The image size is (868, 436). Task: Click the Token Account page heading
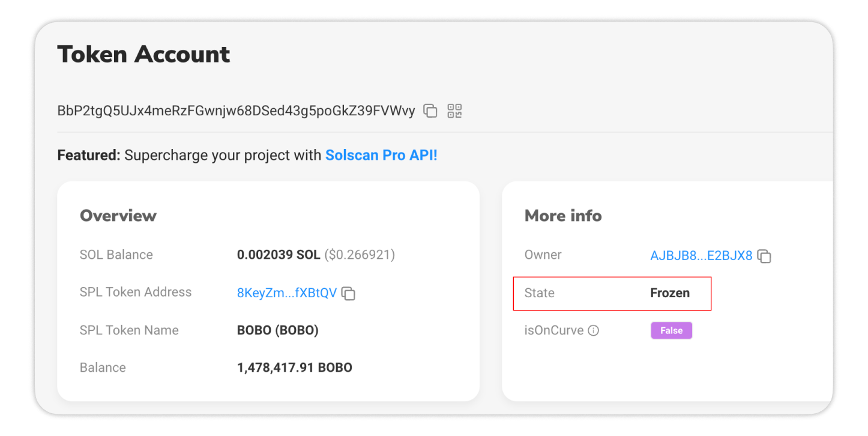143,55
